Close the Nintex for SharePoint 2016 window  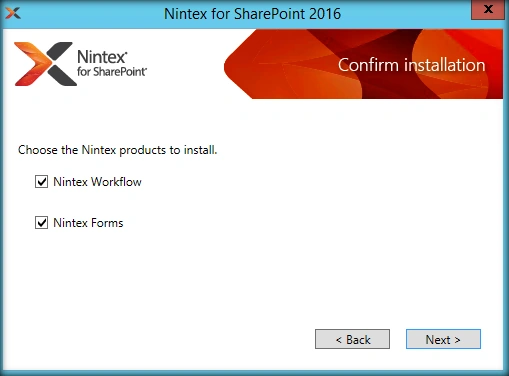[488, 9]
